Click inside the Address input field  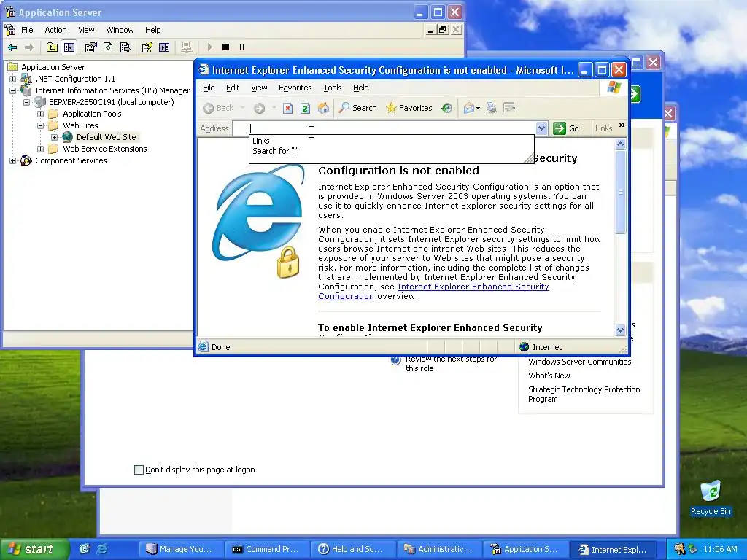(384, 128)
